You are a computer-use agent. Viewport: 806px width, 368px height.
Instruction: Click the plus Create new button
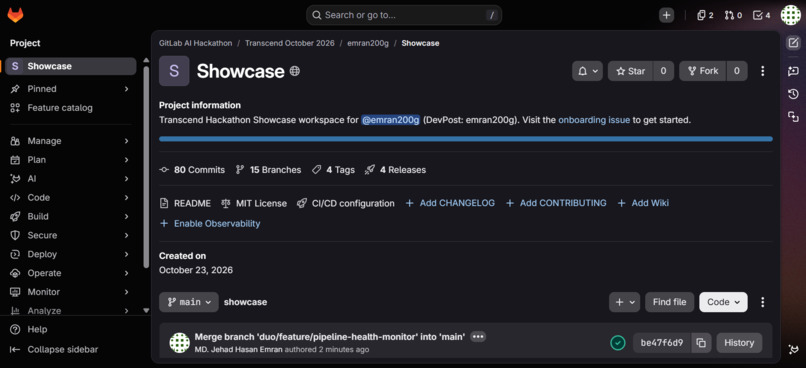pyautogui.click(x=666, y=15)
